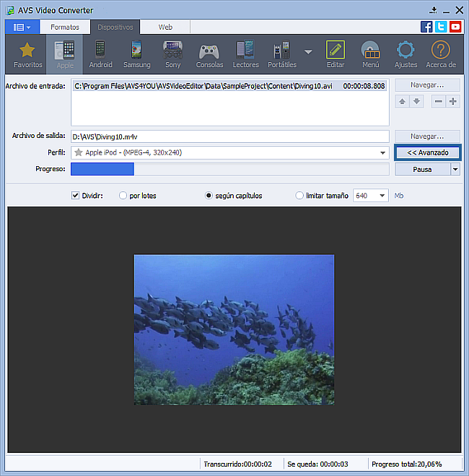Click the Editar icon in toolbar
Screen dimensions: 469x476
click(x=335, y=54)
